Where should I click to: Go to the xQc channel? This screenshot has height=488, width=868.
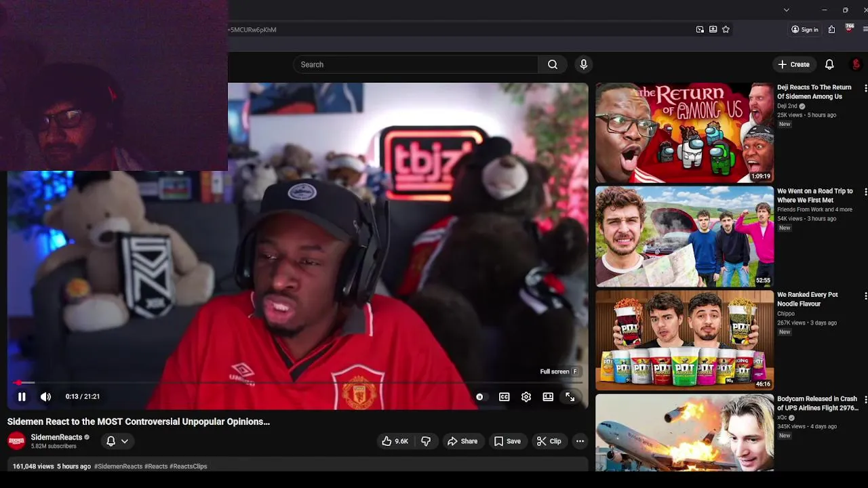click(782, 418)
